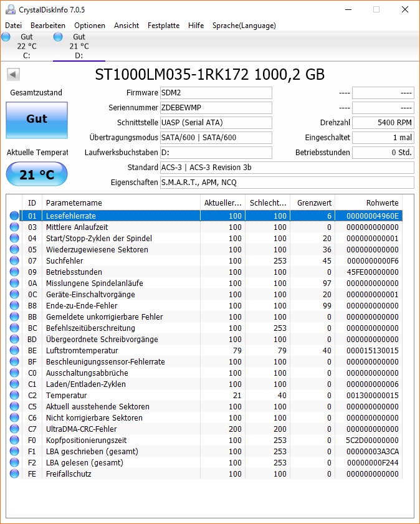Click status orb for Ausschaltungsabbrüche
The image size is (420, 524).
[x=14, y=373]
